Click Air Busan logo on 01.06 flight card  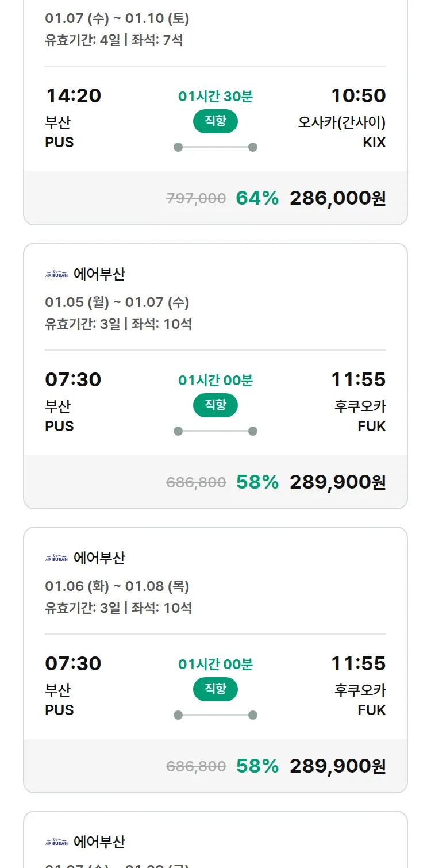pyautogui.click(x=56, y=558)
